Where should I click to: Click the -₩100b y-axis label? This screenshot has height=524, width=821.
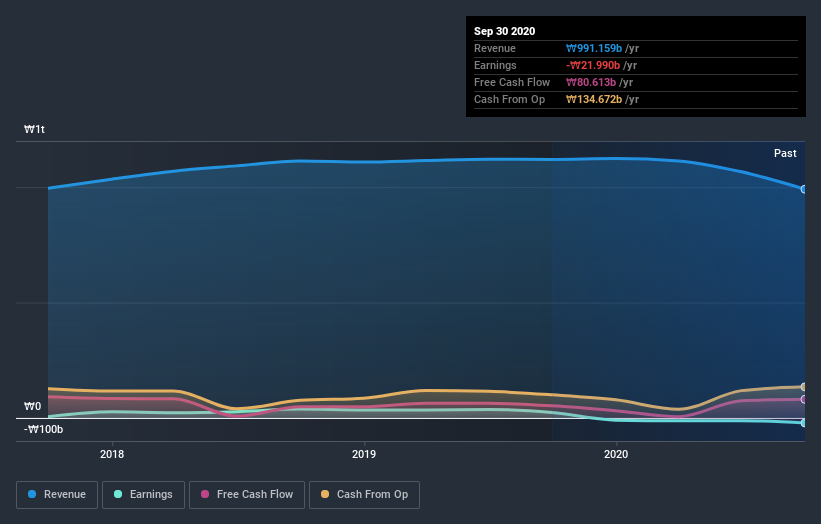[43, 429]
